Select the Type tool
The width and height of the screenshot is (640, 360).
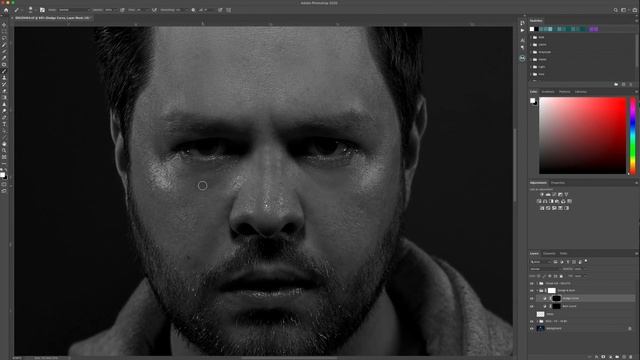coord(4,124)
